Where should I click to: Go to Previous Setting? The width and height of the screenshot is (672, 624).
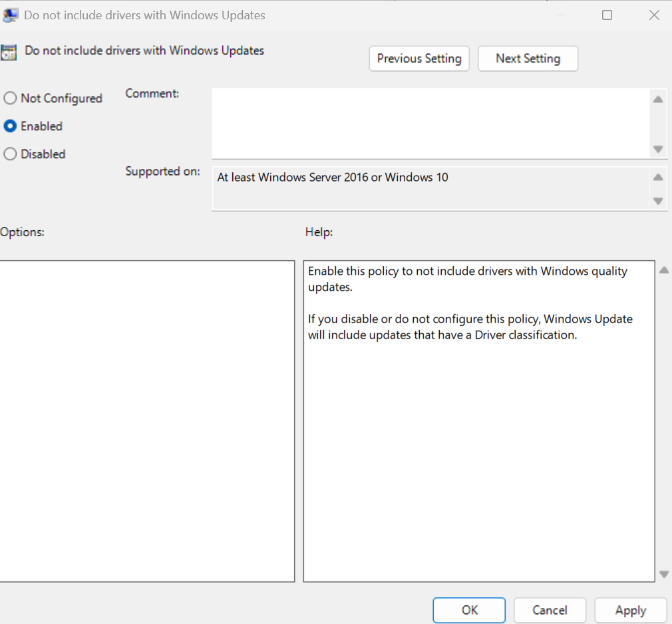[419, 59]
